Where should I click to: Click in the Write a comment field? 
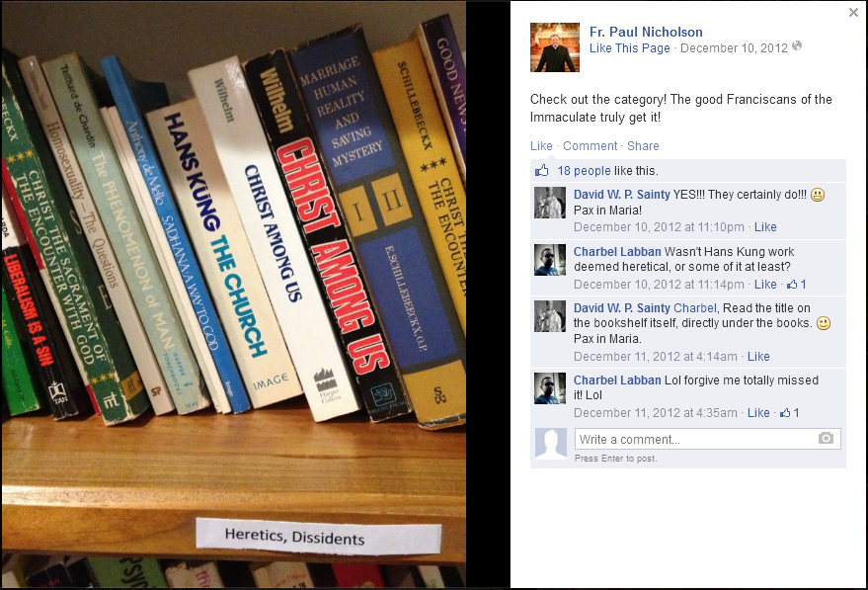pyautogui.click(x=696, y=439)
